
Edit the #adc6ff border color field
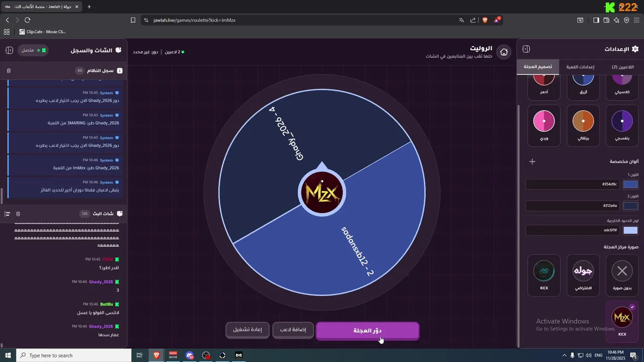[573, 230]
